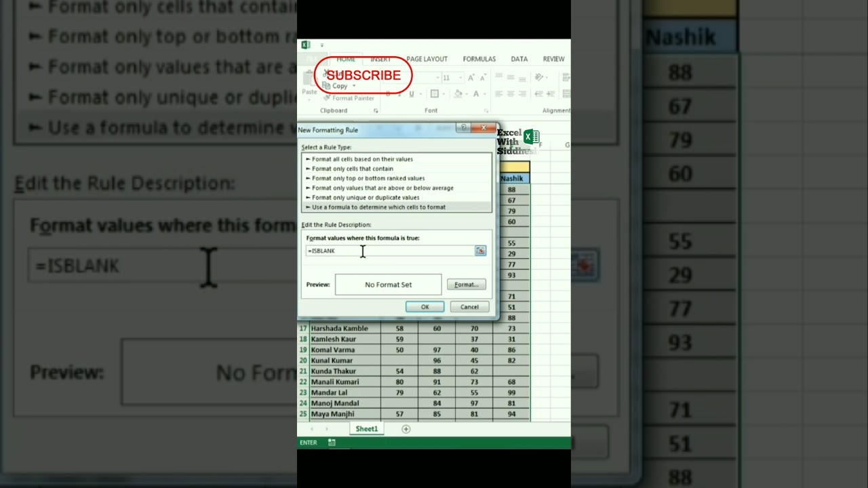Open the Fill Color dropdown arrow
This screenshot has width=868, height=488.
(467, 94)
